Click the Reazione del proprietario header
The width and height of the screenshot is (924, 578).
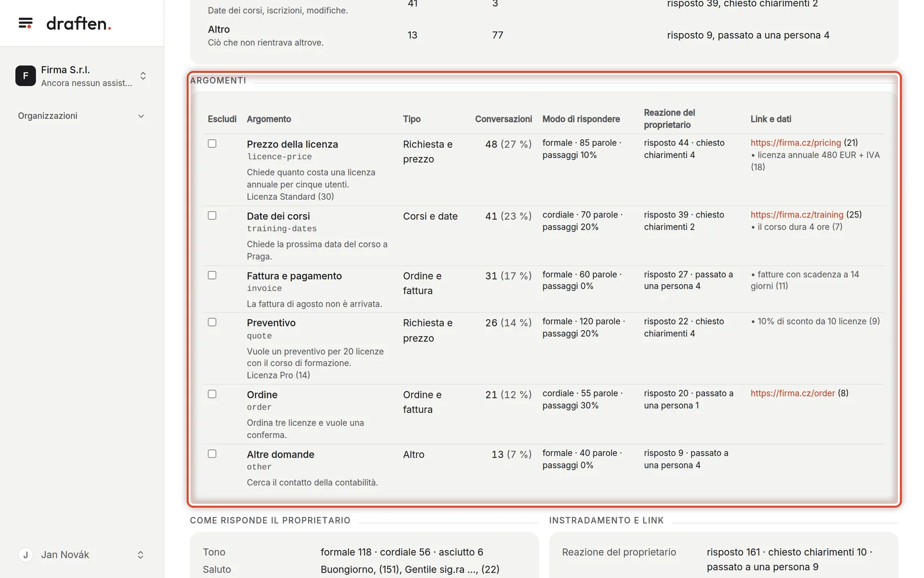pos(669,119)
